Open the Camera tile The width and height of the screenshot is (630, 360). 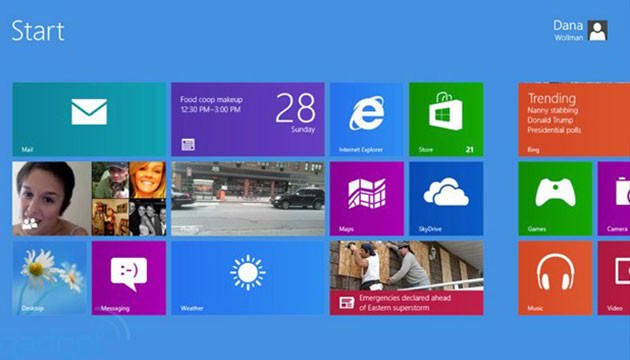tap(614, 198)
